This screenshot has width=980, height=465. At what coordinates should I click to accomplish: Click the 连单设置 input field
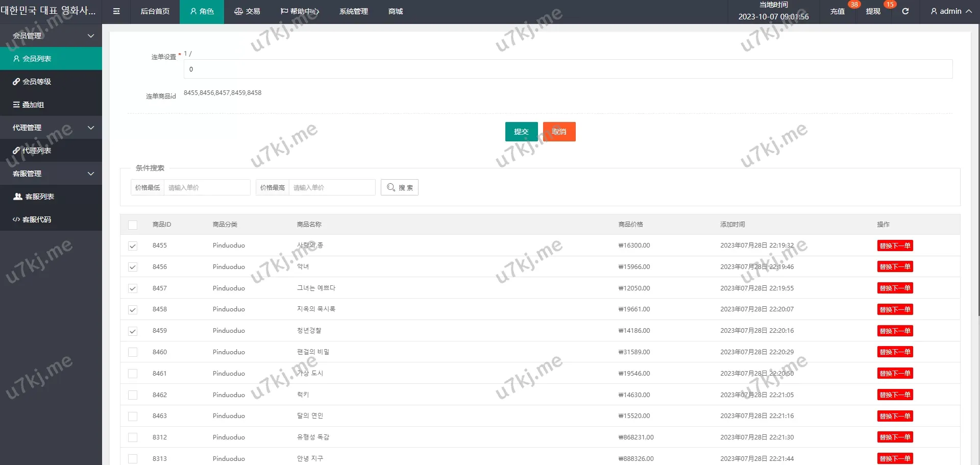[x=568, y=69]
